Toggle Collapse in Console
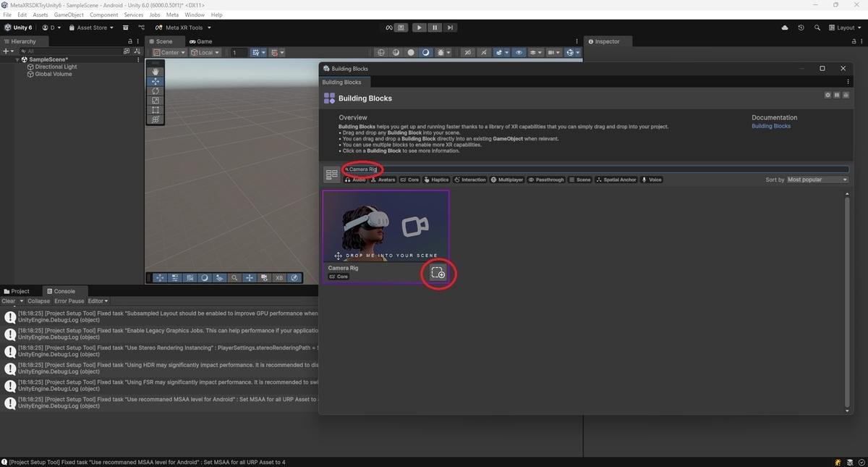This screenshot has height=467, width=868. [39, 301]
